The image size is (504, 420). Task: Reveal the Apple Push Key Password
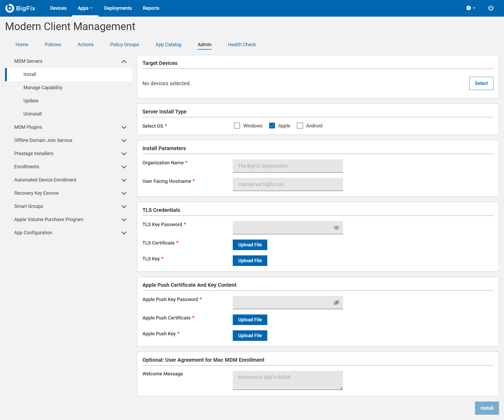336,302
